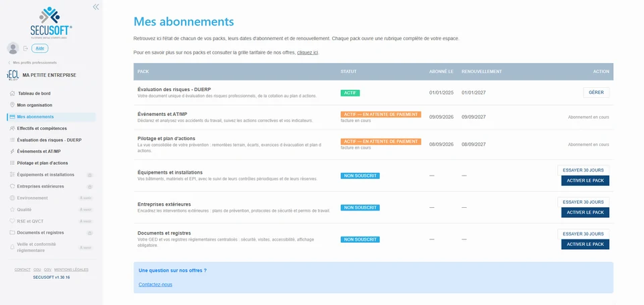The width and height of the screenshot is (644, 305).
Task: Go back to Mes profils professionnels
Action: pos(32,62)
